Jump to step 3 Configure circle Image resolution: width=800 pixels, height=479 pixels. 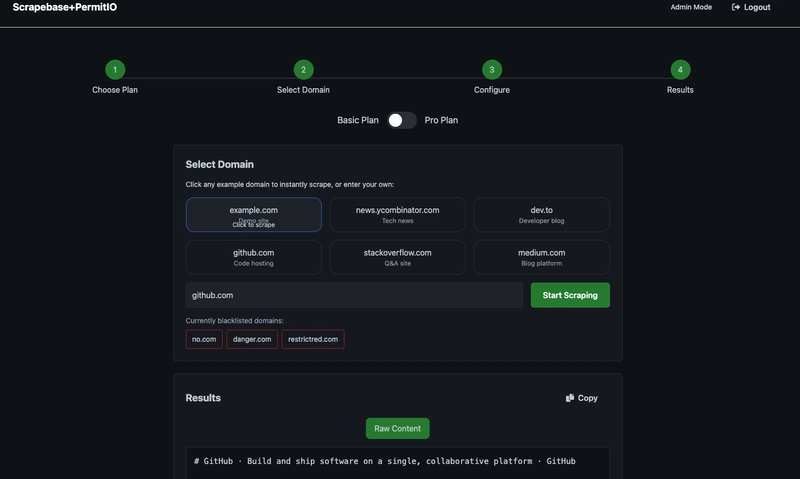491,70
